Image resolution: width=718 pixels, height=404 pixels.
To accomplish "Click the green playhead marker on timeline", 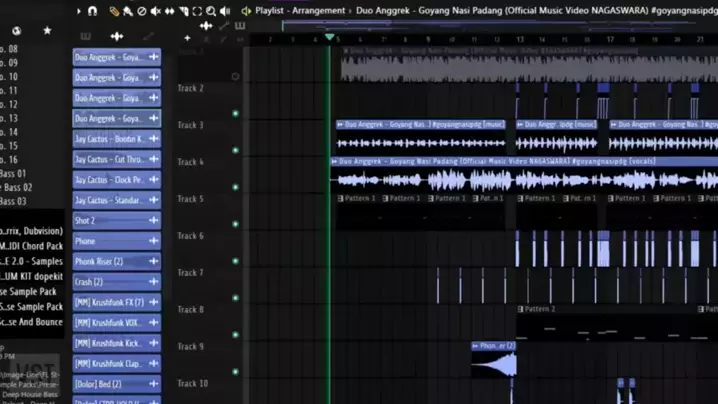I will coord(329,38).
